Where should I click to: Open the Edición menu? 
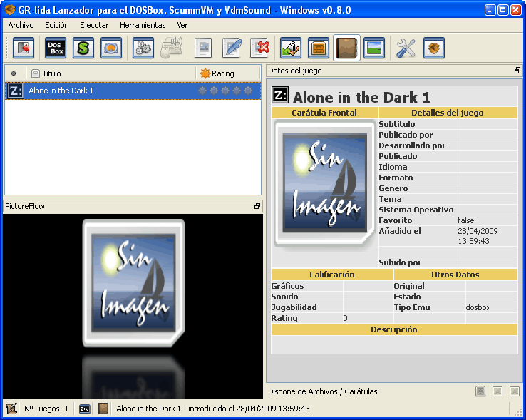57,25
